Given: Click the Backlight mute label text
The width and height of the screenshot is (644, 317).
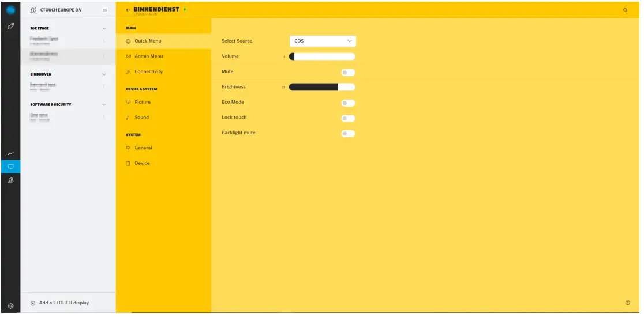Looking at the screenshot, I should [x=239, y=133].
